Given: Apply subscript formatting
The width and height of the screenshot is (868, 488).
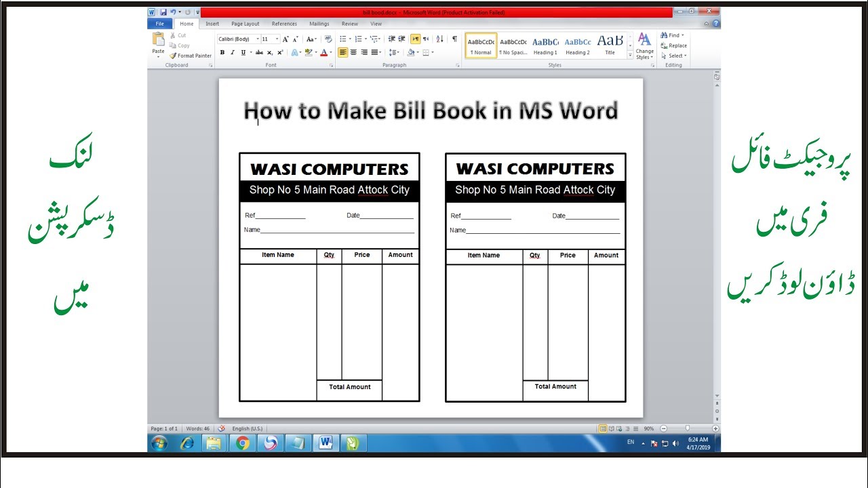Looking at the screenshot, I should (270, 52).
